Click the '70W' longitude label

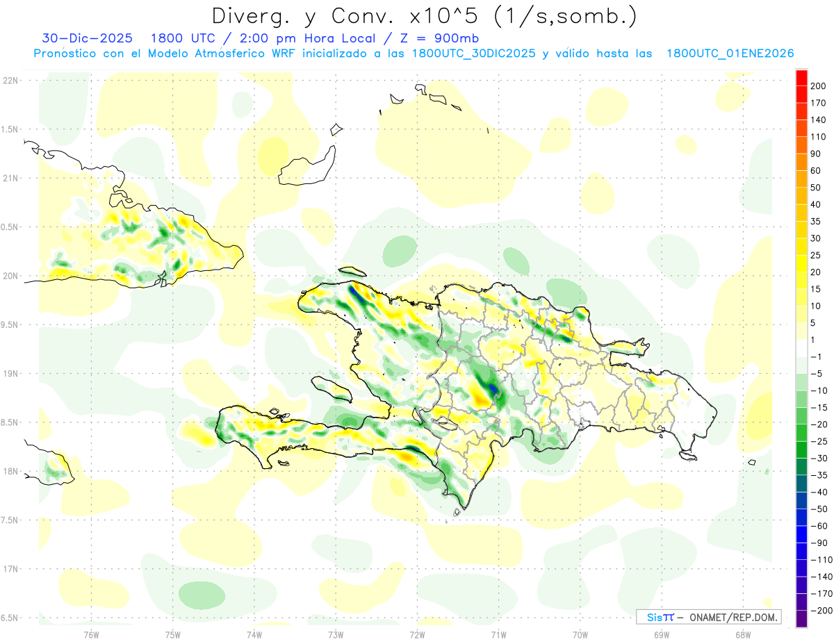pyautogui.click(x=580, y=634)
